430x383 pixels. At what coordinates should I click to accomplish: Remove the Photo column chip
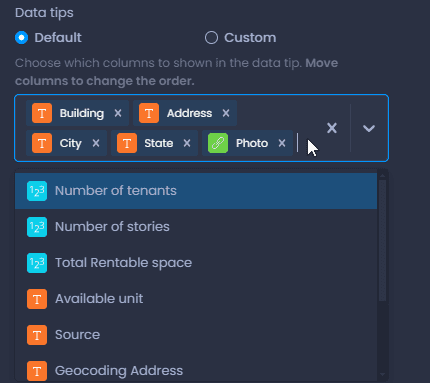click(x=282, y=143)
